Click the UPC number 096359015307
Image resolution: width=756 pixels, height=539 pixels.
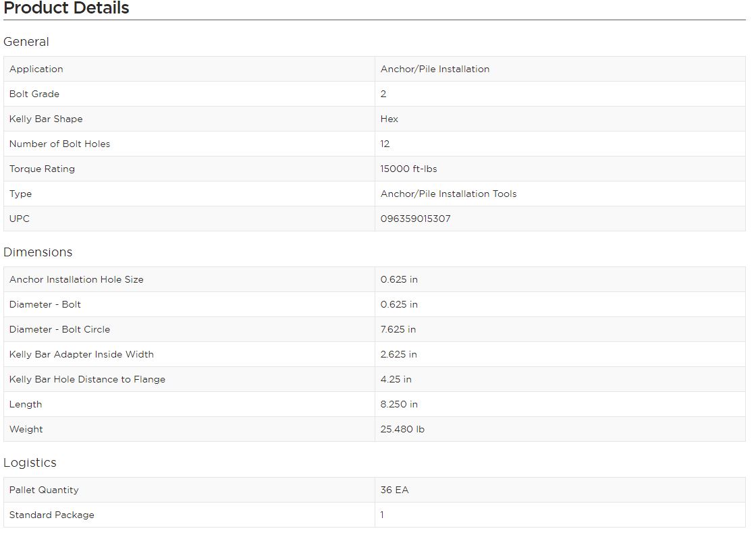coord(416,219)
